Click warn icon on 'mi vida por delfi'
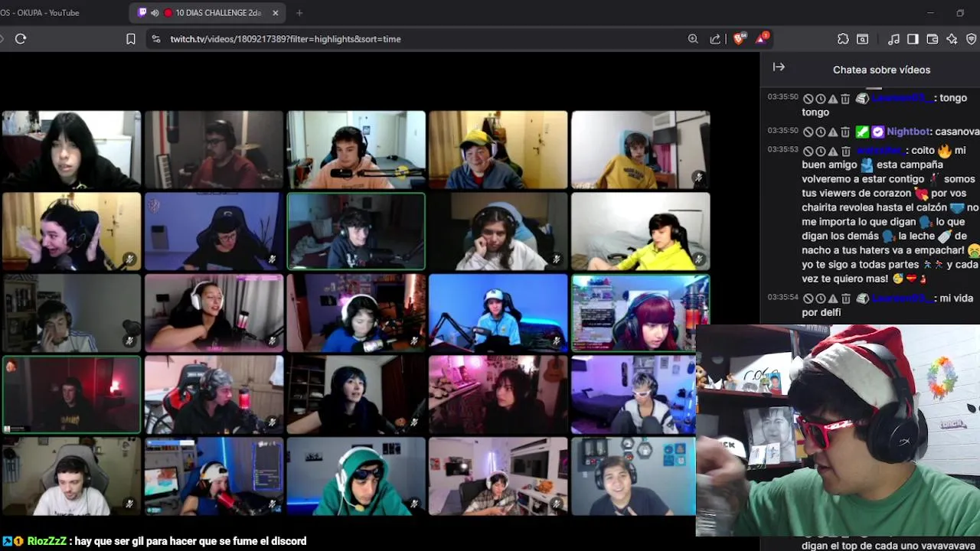 (832, 298)
